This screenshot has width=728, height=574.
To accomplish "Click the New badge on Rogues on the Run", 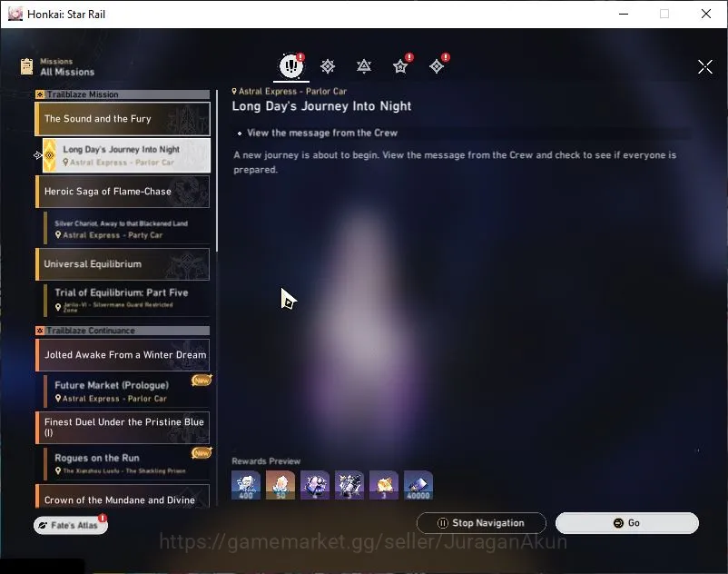I will [x=202, y=453].
